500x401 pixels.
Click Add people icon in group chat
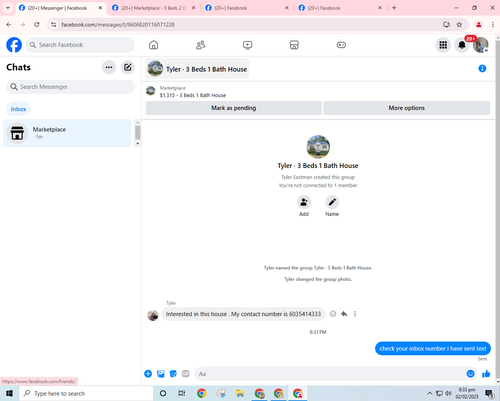(304, 202)
